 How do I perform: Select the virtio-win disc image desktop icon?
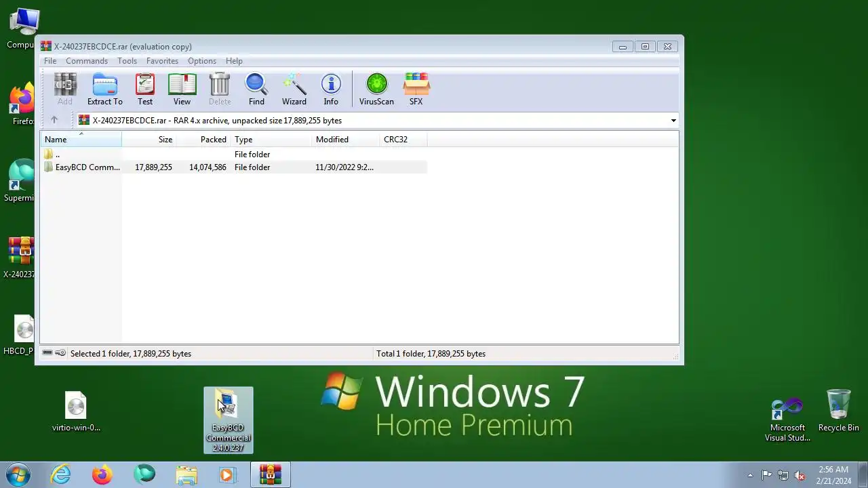pyautogui.click(x=76, y=411)
